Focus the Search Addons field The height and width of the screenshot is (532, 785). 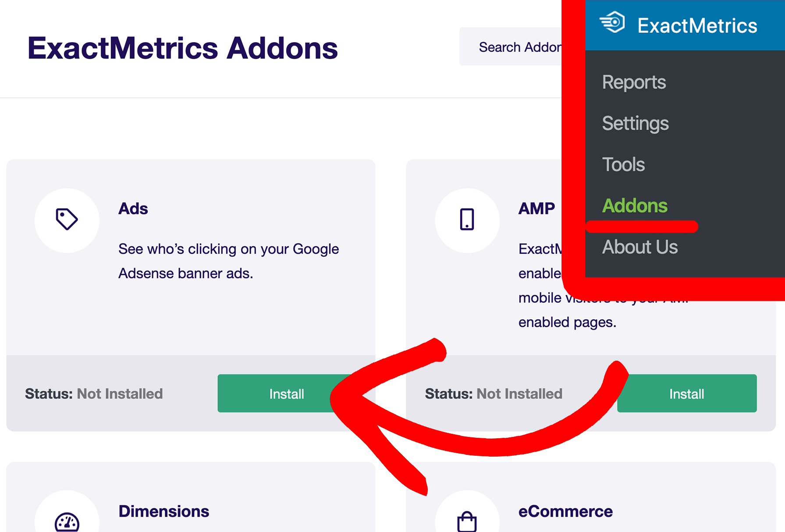pyautogui.click(x=511, y=47)
